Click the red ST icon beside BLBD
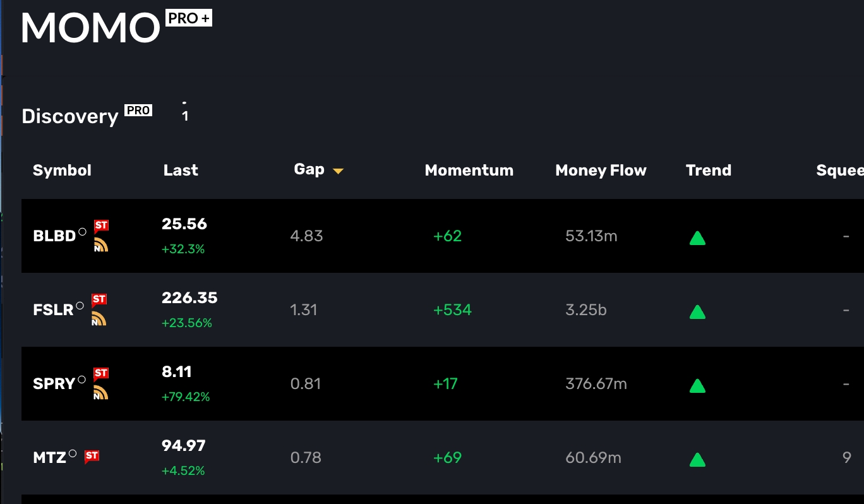 point(101,226)
